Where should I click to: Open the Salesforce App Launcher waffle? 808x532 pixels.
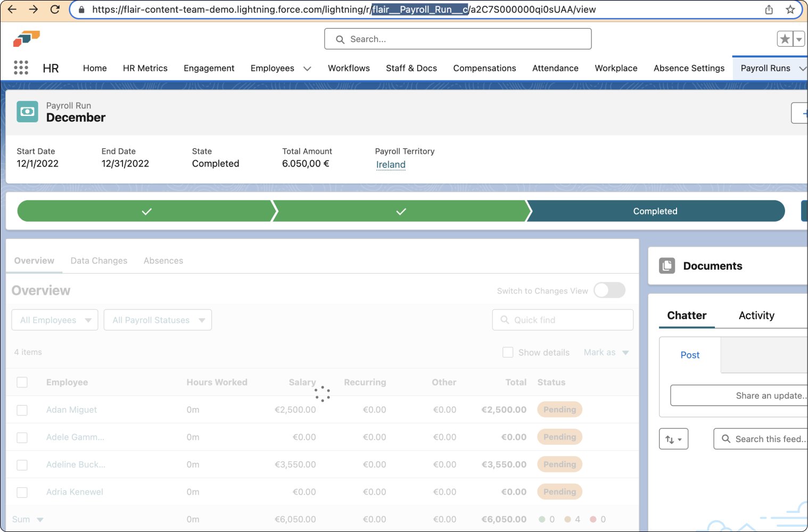(x=21, y=68)
